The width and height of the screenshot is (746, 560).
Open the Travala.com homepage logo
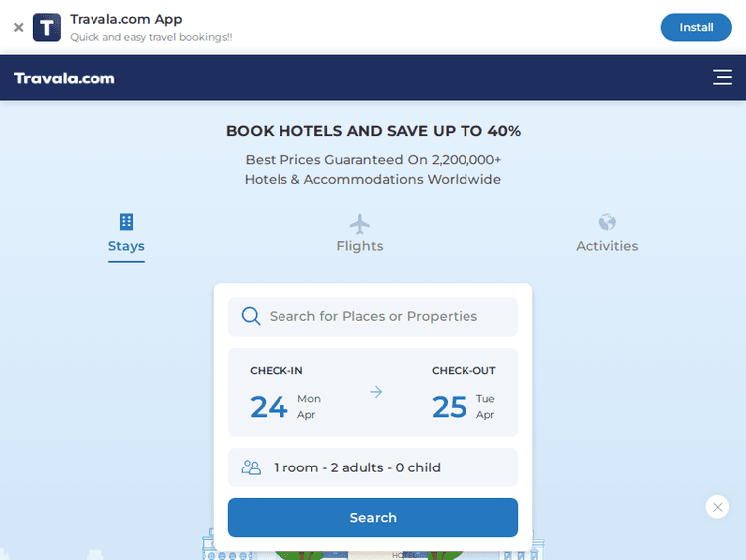pos(65,78)
